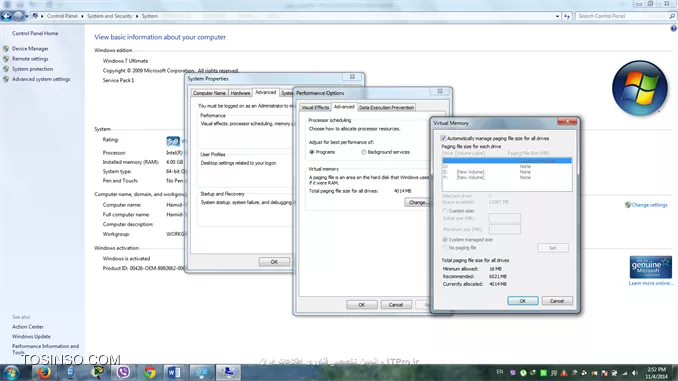
Task: Expand the arrow after System and Security breadcrumb
Action: pyautogui.click(x=137, y=16)
